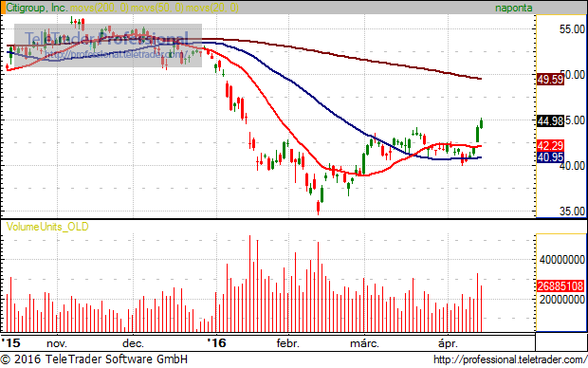Click the febr. month label on time axis
The height and width of the screenshot is (368, 588).
pyautogui.click(x=288, y=343)
